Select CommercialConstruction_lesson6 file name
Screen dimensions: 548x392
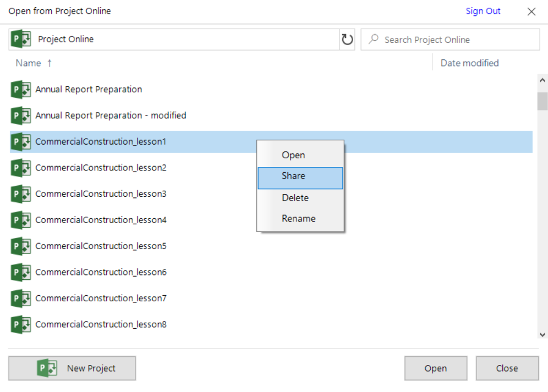coord(101,273)
